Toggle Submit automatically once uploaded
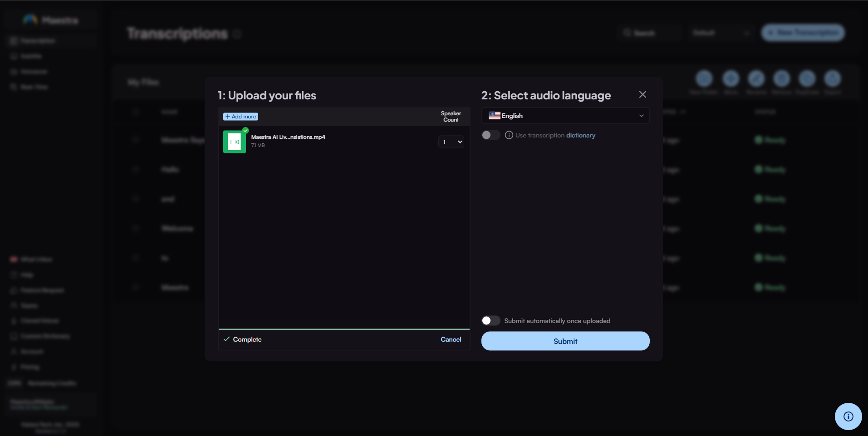868x436 pixels. pyautogui.click(x=490, y=321)
